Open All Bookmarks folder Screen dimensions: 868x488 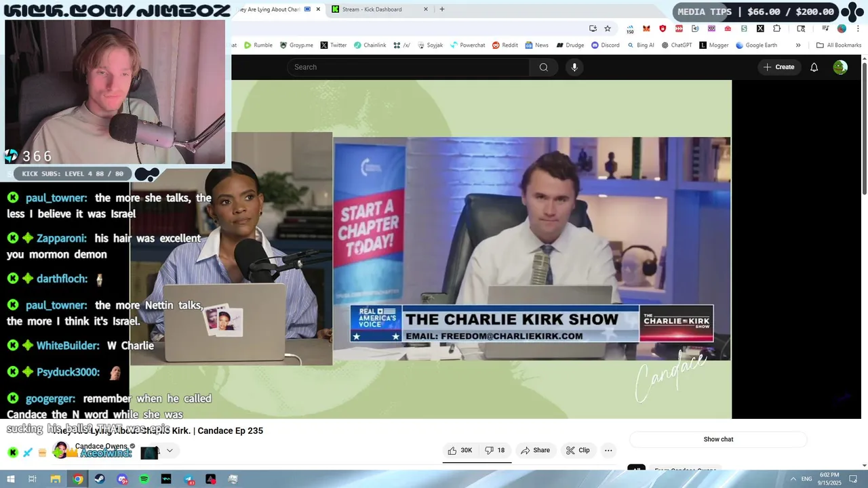839,45
